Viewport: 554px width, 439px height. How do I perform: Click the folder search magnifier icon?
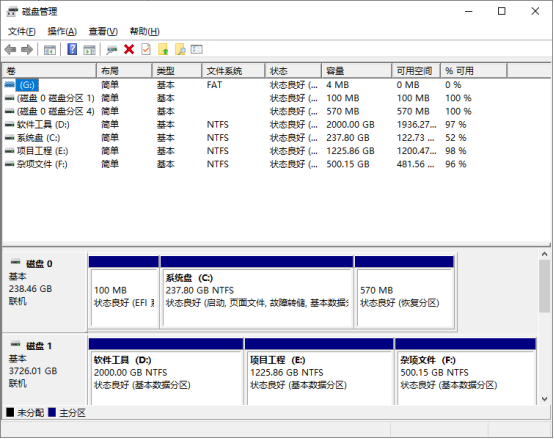click(x=180, y=49)
